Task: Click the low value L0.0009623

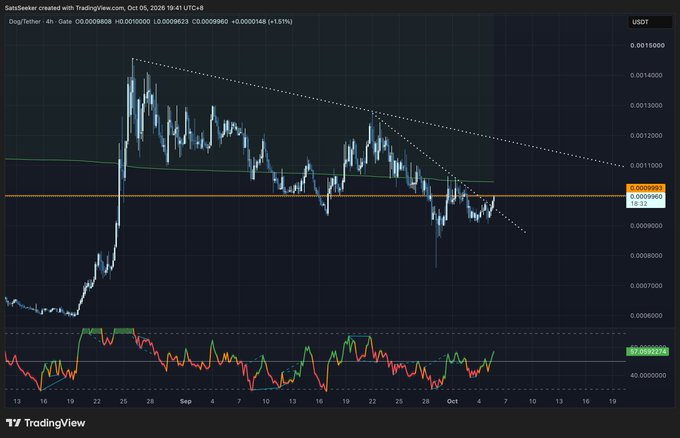Action: [171, 21]
